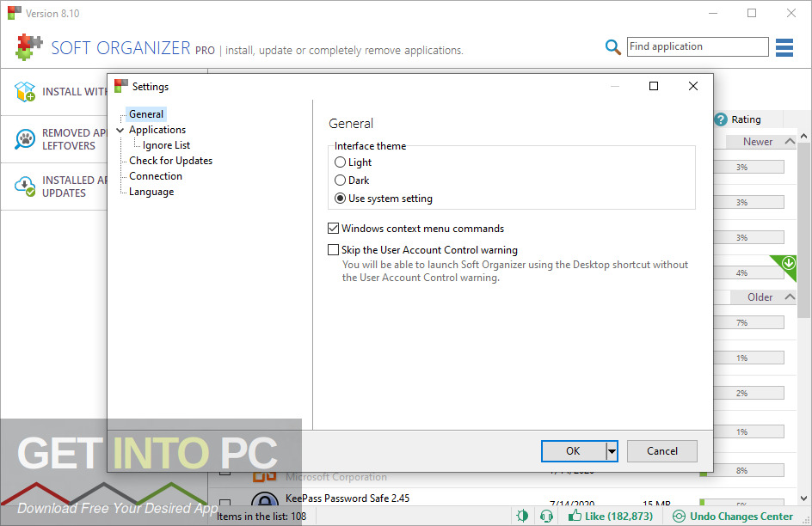Uncheck Windows context menu commands
Screen dimensions: 812x526
(x=334, y=228)
